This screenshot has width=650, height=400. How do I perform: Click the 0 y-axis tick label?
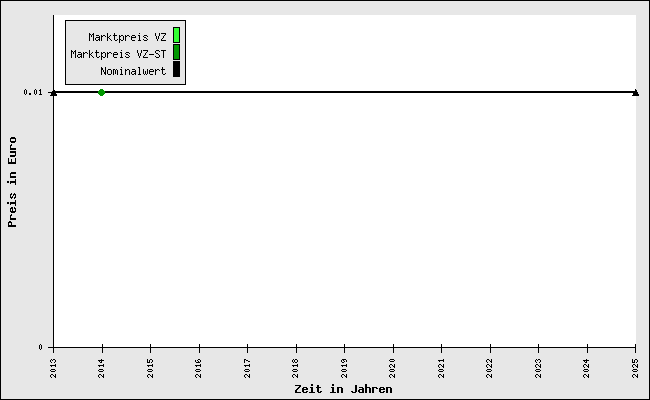pos(41,347)
